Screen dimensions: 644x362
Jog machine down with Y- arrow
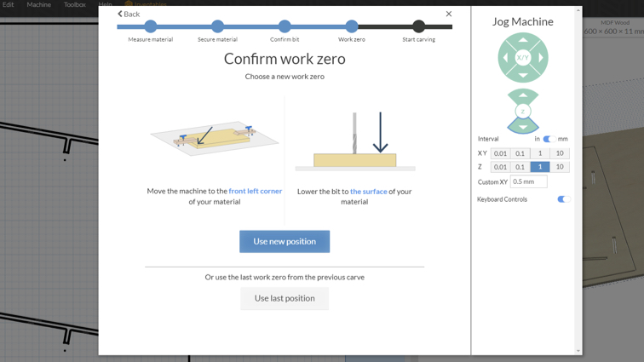pos(523,75)
